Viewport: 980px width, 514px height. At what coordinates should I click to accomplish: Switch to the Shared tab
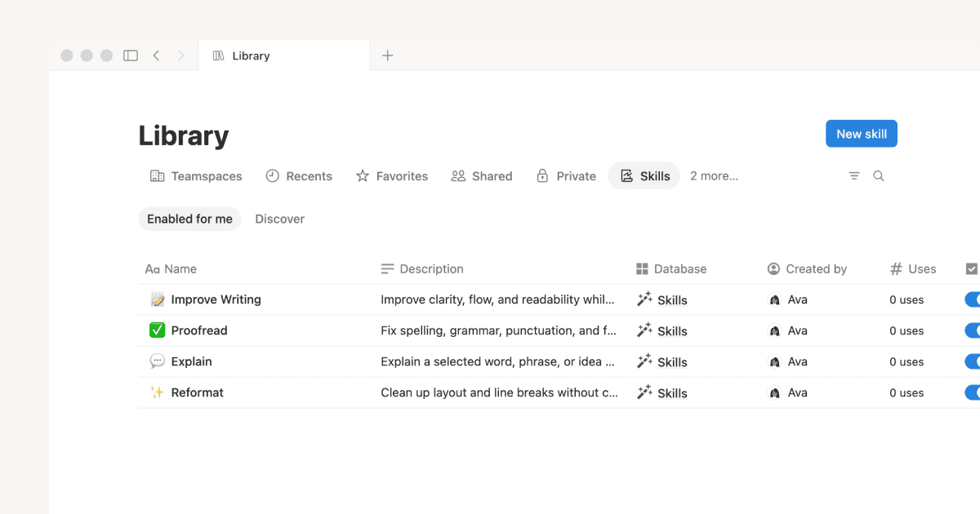point(482,176)
